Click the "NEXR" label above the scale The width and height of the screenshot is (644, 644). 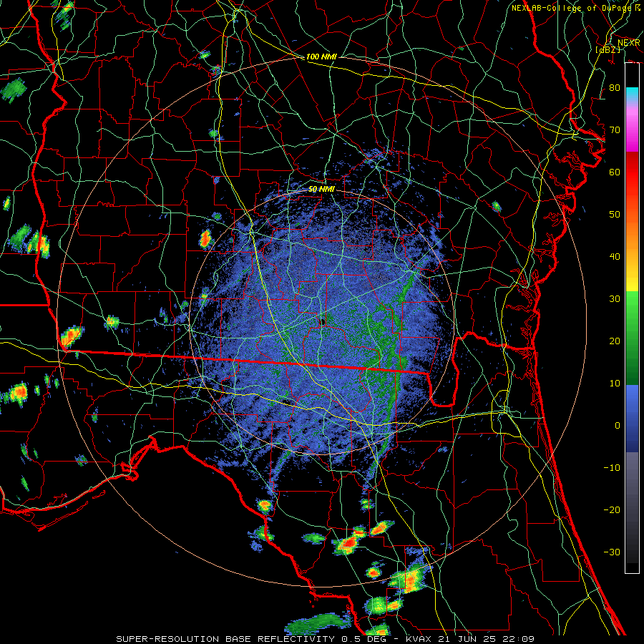[628, 42]
